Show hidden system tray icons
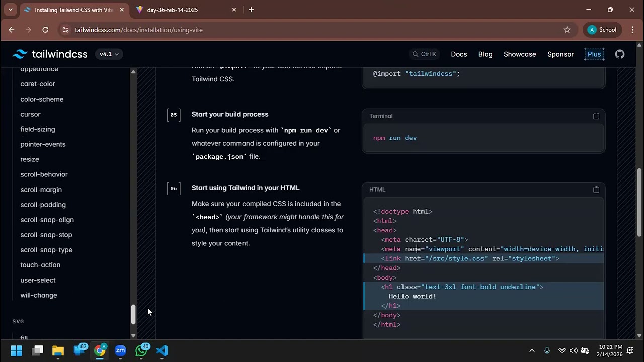Screen dimensions: 644x362 (532, 351)
